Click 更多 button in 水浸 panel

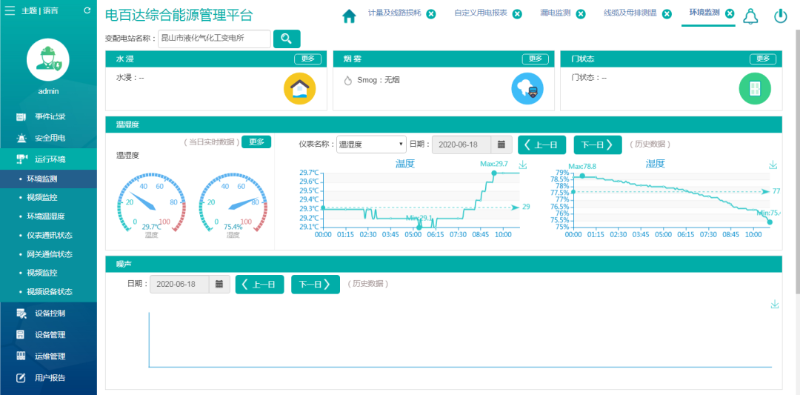pos(308,59)
